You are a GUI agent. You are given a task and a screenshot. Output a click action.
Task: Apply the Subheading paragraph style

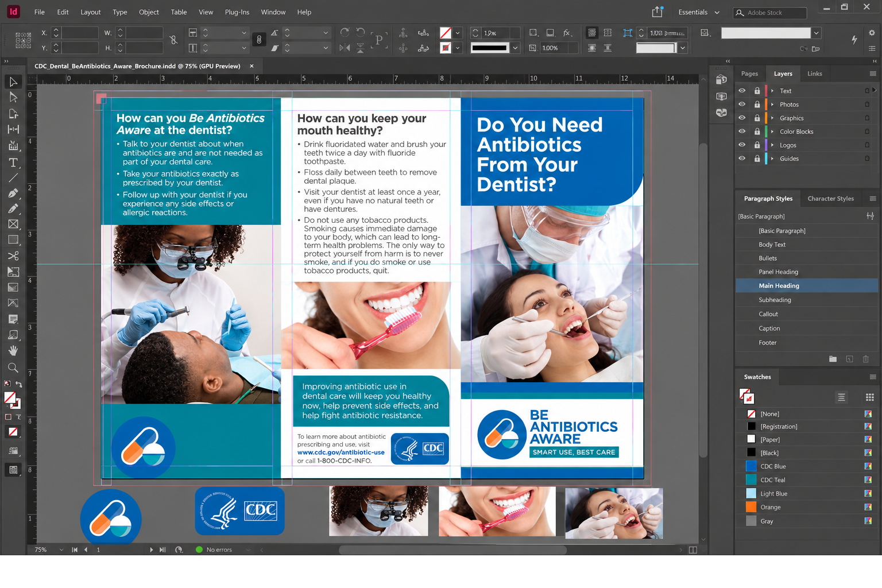click(807, 300)
